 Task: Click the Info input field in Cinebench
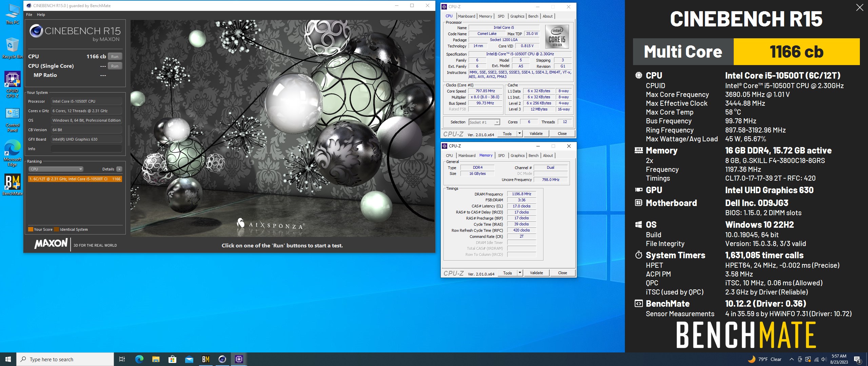pos(86,149)
